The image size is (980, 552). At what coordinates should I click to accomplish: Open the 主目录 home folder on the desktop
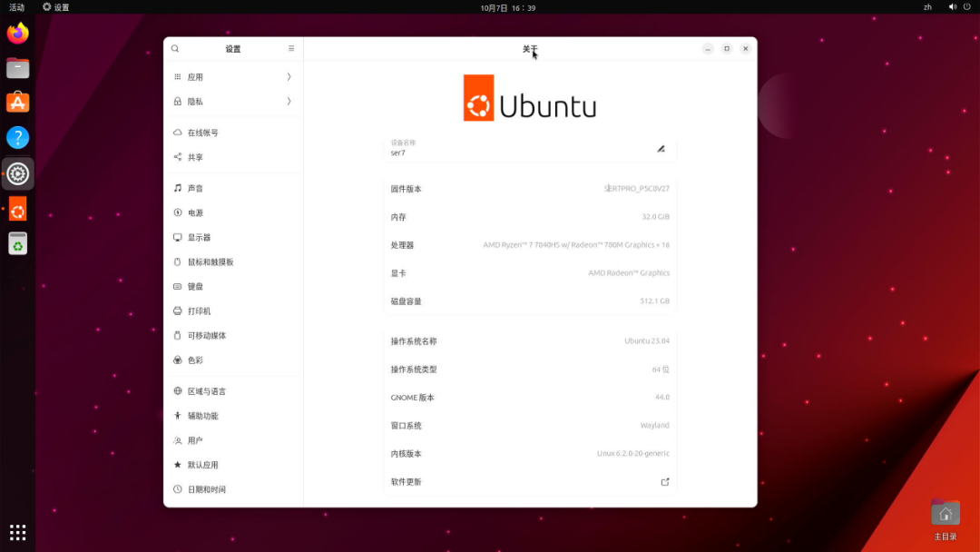pyautogui.click(x=945, y=513)
